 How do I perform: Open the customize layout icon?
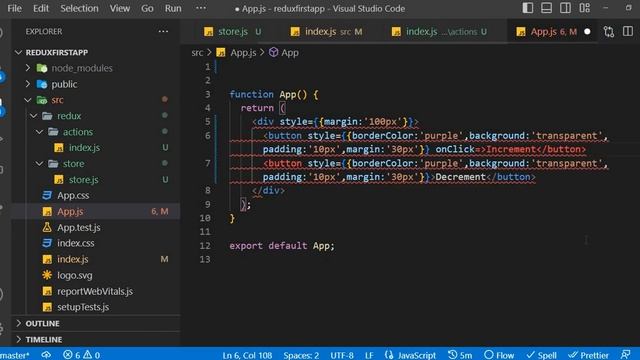584,8
